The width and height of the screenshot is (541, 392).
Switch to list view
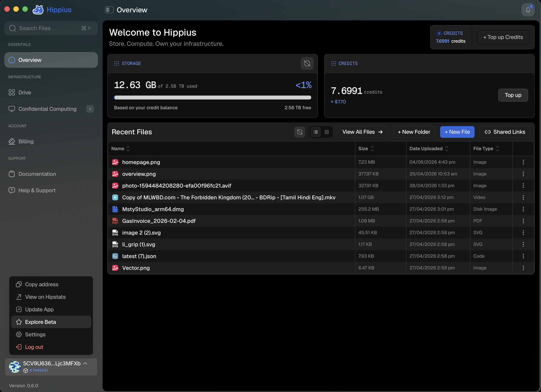point(316,132)
